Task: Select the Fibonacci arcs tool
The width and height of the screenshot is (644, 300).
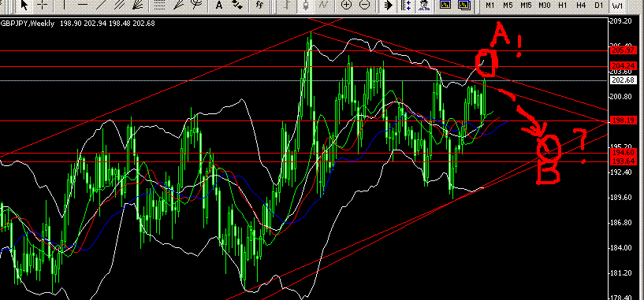Action: tap(197, 5)
